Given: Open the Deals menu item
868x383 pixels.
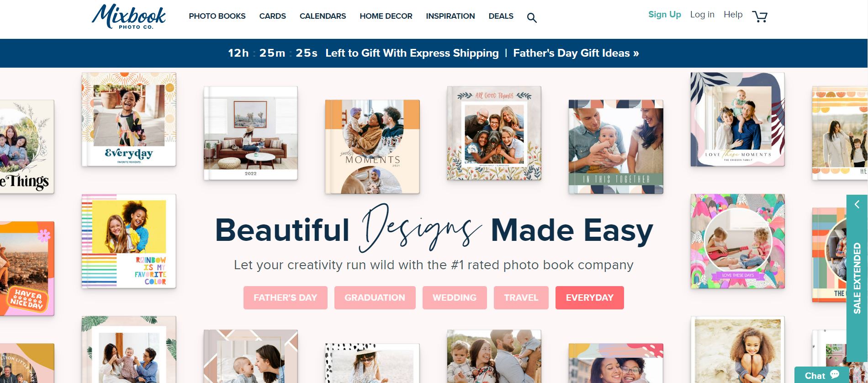Looking at the screenshot, I should tap(501, 16).
